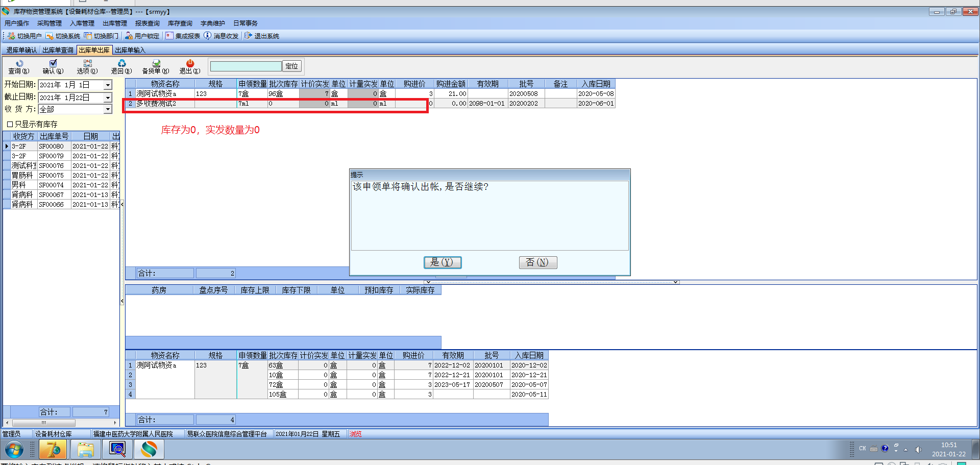The height and width of the screenshot is (465, 980).
Task: Click the red 退出(X) exit icon
Action: [190, 63]
